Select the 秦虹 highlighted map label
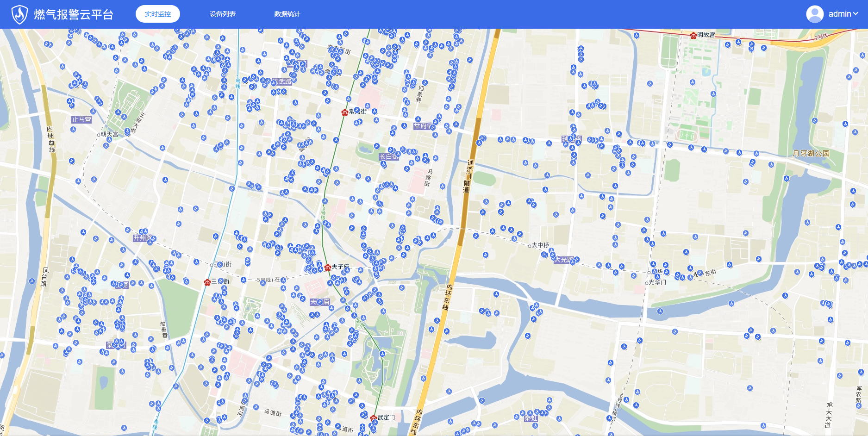This screenshot has width=868, height=436. 531,418
